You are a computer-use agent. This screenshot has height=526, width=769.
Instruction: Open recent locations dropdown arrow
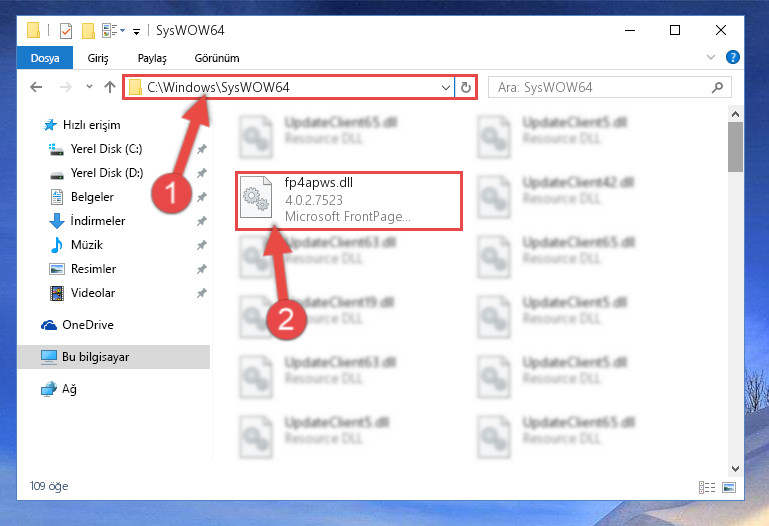[89, 87]
